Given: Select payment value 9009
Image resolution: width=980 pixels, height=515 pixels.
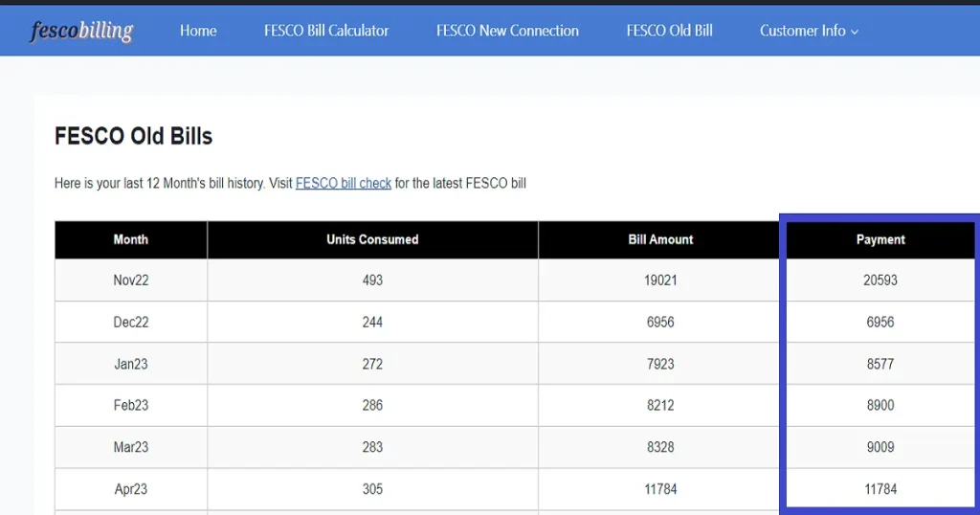Looking at the screenshot, I should click(880, 447).
